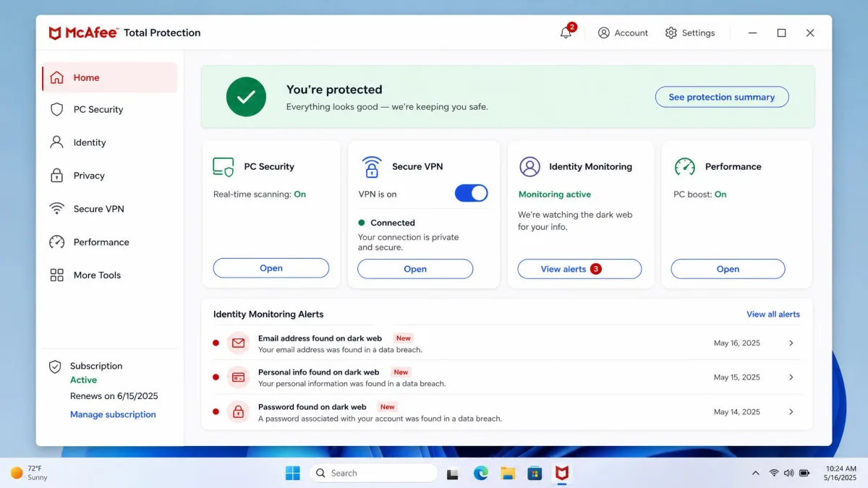868x488 pixels.
Task: Go to Home in the sidebar
Action: [x=109, y=77]
